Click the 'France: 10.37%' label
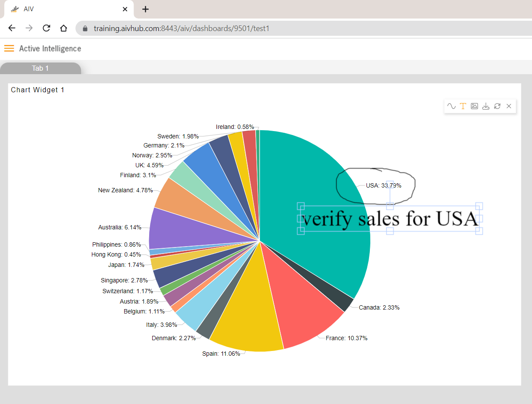 [347, 338]
